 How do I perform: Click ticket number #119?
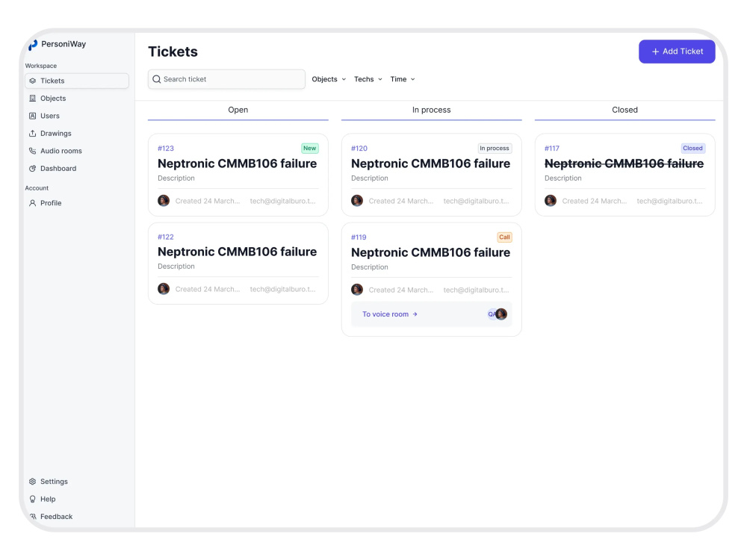pyautogui.click(x=359, y=237)
